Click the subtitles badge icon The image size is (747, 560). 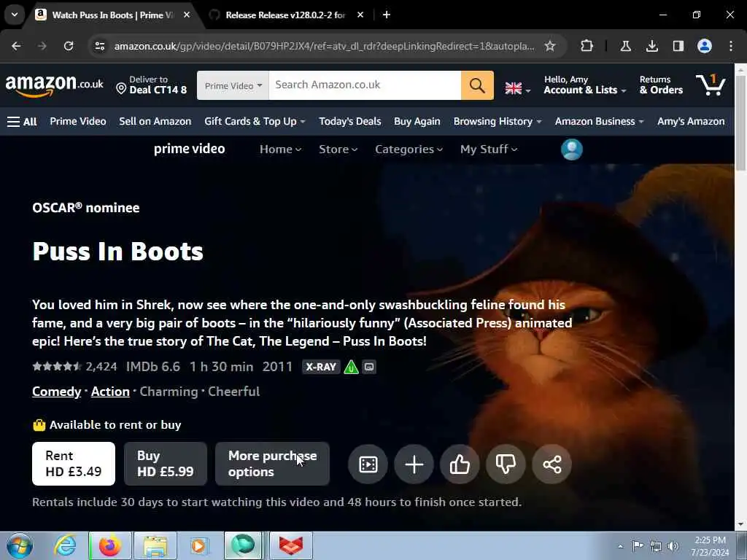coord(369,367)
